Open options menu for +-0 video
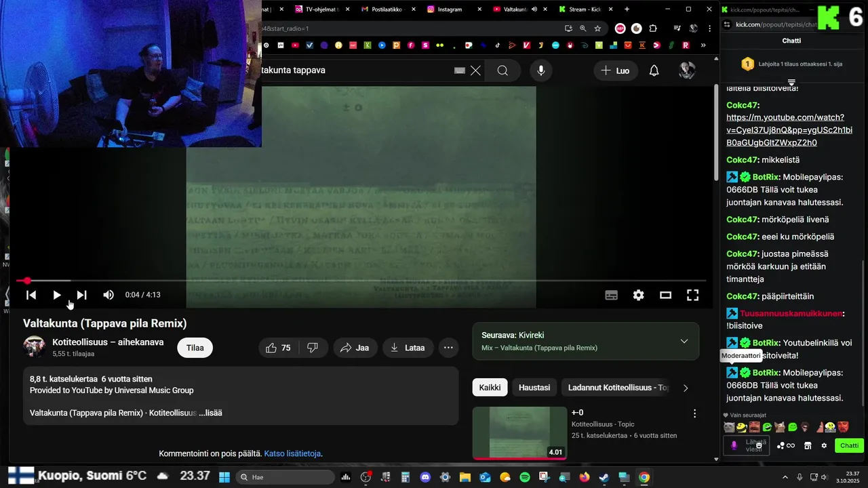The image size is (868, 488). tap(694, 413)
